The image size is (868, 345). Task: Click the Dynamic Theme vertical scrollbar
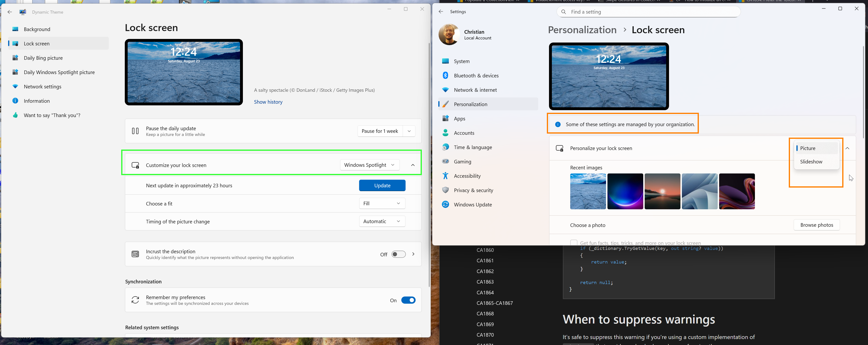pos(429,164)
